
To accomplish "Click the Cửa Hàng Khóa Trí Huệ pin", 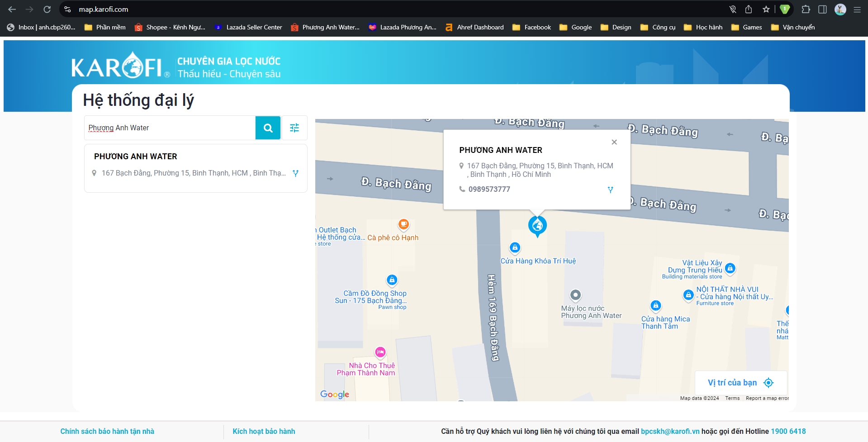I will pyautogui.click(x=515, y=248).
